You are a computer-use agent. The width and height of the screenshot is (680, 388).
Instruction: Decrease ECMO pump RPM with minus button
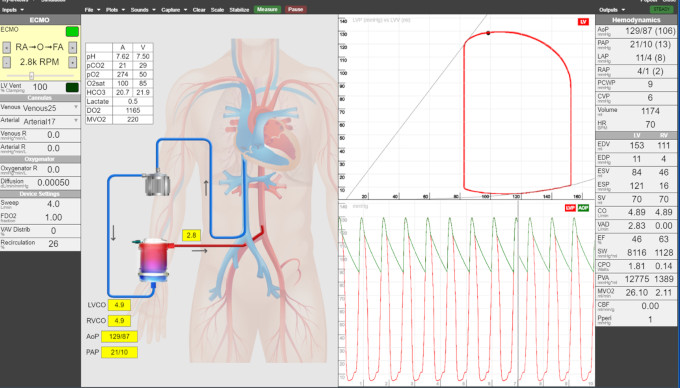[x=7, y=62]
